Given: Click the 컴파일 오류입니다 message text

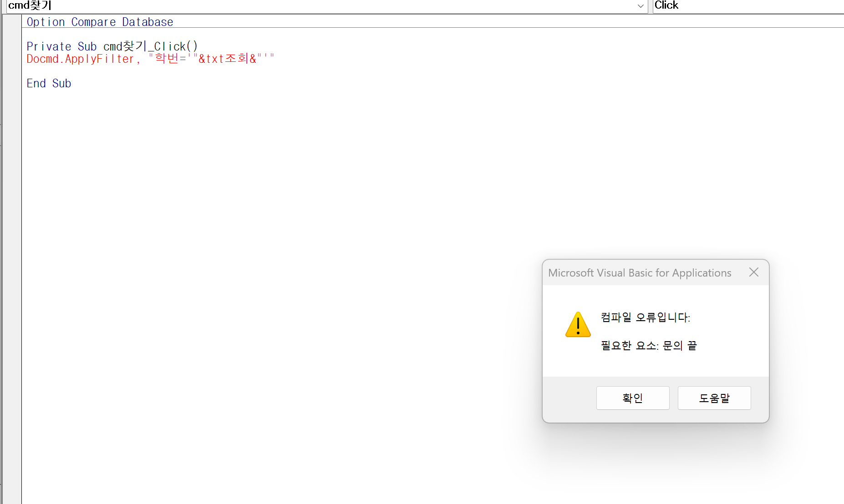Looking at the screenshot, I should coord(645,318).
